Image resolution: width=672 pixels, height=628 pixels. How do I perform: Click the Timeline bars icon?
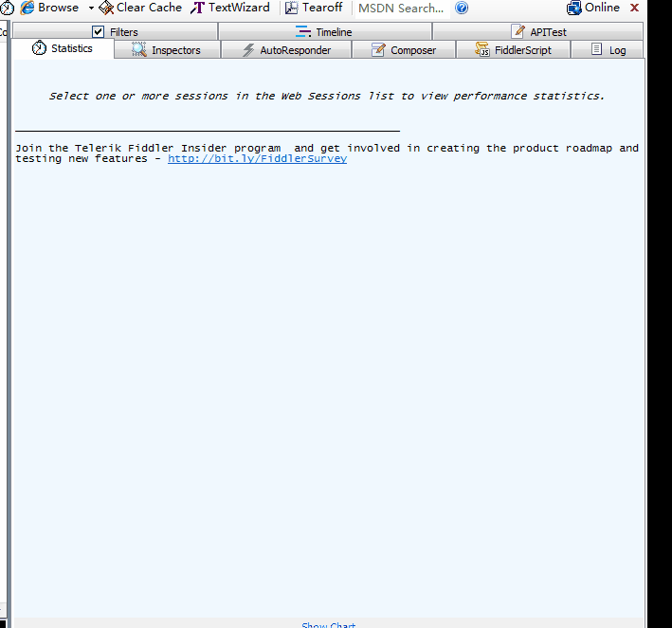coord(303,31)
